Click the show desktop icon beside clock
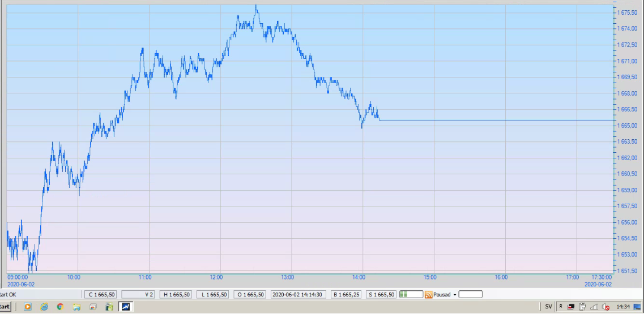The height and width of the screenshot is (314, 644). [x=637, y=307]
